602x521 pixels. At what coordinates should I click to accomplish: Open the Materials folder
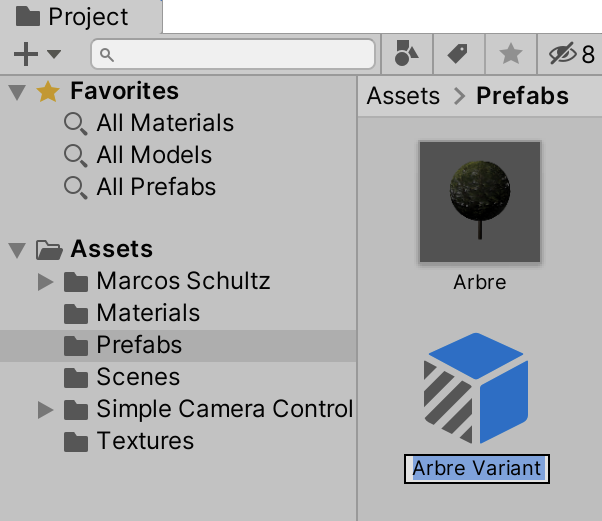(148, 313)
